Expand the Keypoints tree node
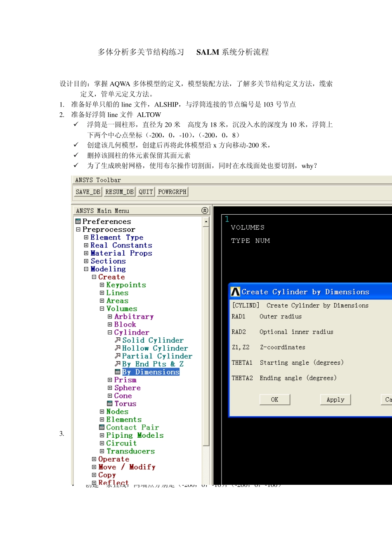Image resolution: width=392 pixels, height=555 pixels. pos(102,285)
